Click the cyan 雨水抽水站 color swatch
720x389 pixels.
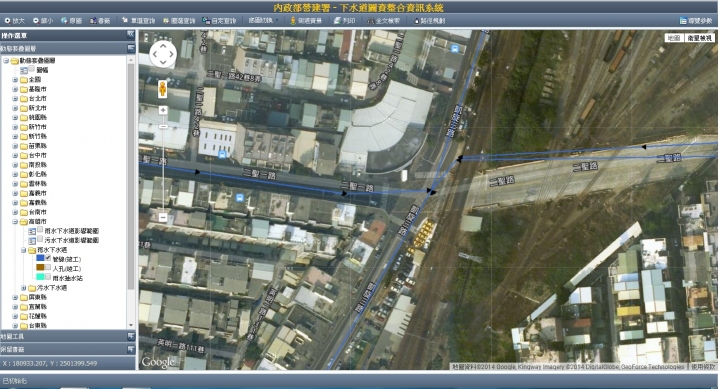point(40,277)
